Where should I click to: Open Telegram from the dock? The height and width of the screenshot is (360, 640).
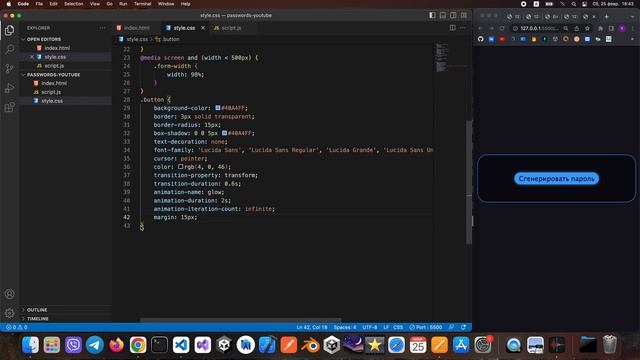[95, 345]
